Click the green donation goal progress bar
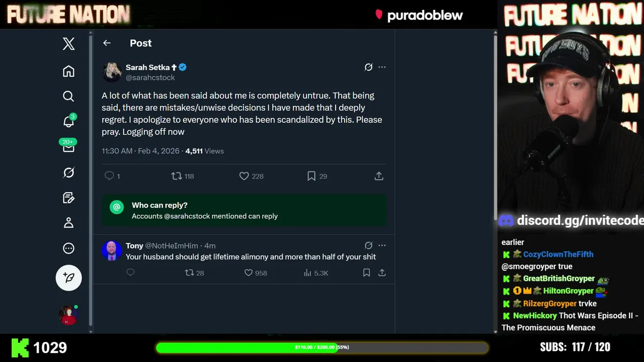 (x=322, y=347)
